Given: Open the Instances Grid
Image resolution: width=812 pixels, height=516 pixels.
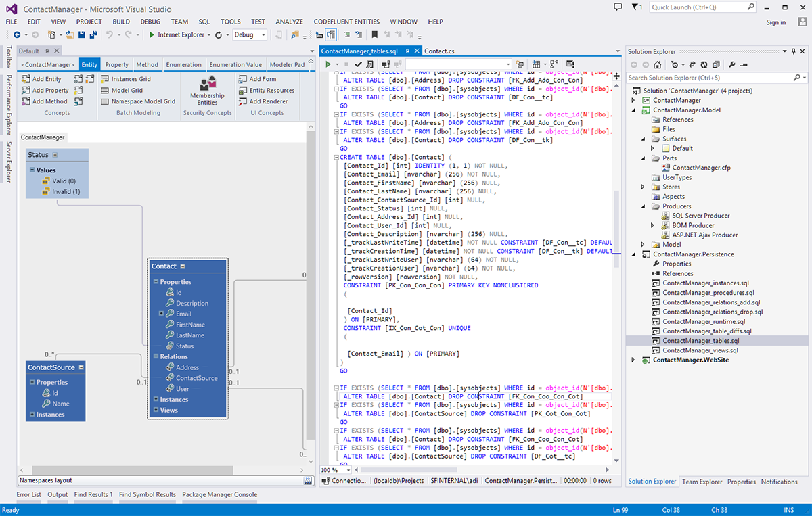Looking at the screenshot, I should tap(125, 79).
